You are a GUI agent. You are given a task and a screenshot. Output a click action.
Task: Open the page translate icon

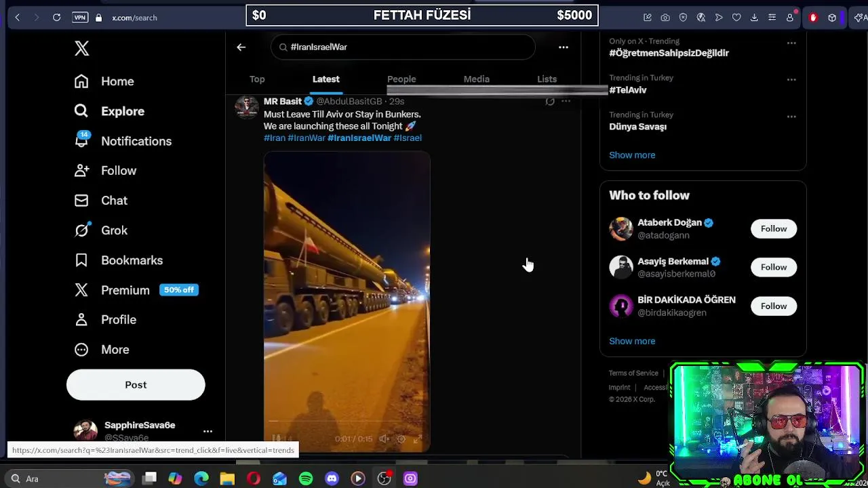point(701,18)
